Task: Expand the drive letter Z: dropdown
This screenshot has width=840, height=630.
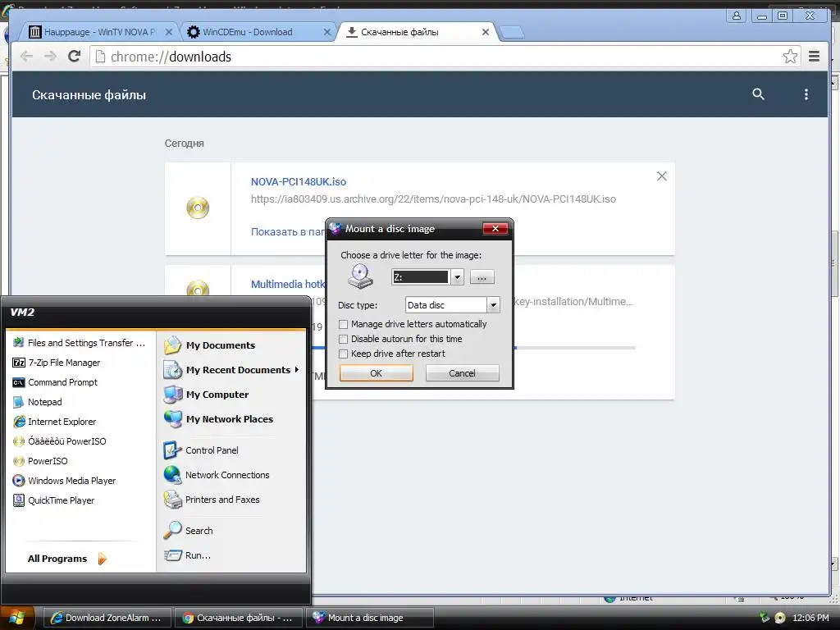Action: click(x=457, y=277)
